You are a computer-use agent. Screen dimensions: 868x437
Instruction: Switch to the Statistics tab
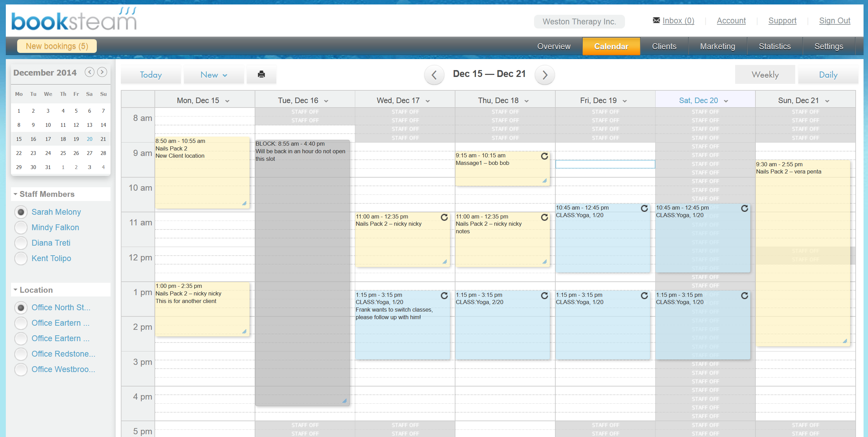tap(774, 46)
